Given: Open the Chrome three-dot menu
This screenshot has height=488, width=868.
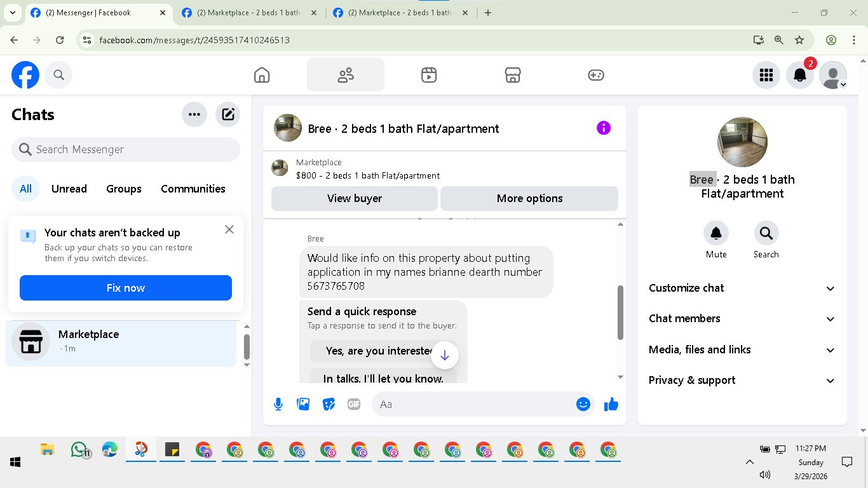Looking at the screenshot, I should coord(854,40).
